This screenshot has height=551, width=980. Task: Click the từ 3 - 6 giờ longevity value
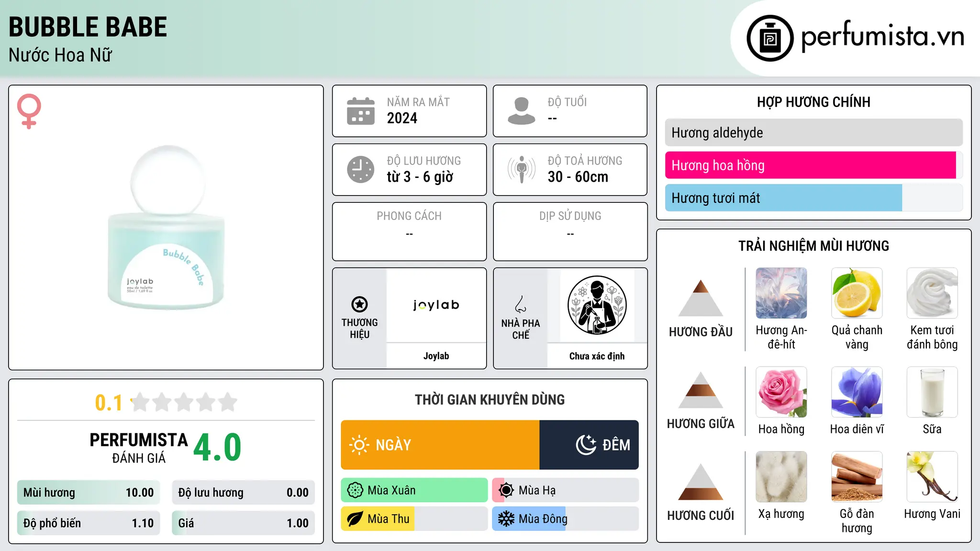(x=420, y=177)
